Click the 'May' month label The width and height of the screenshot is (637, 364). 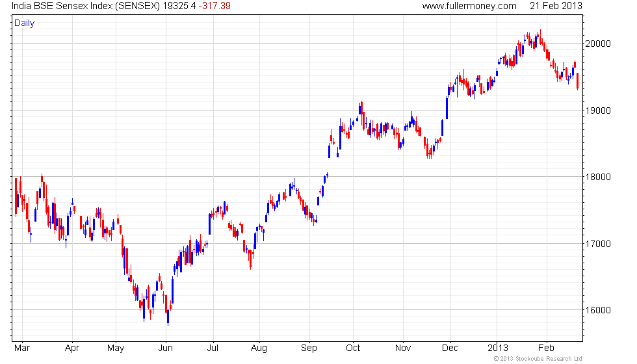[x=116, y=348]
